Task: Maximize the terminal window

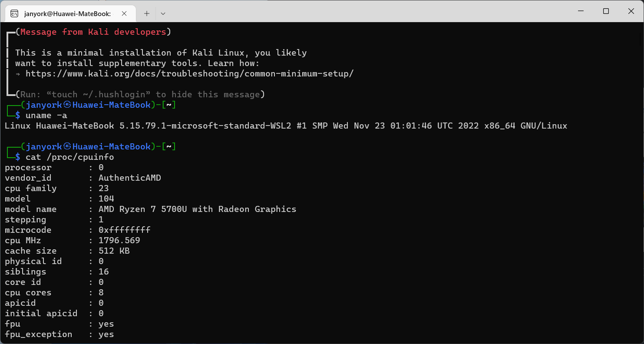Action: point(606,11)
